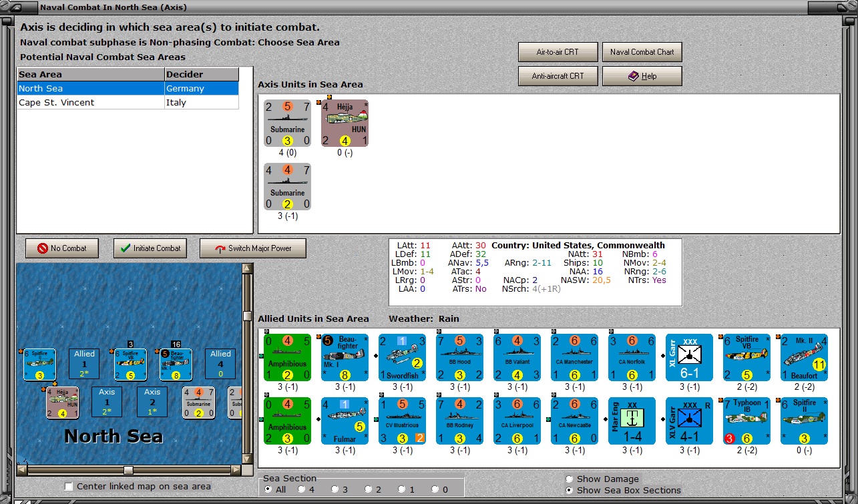858x504 pixels.
Task: Open the Naval Combat Chart
Action: click(x=642, y=52)
